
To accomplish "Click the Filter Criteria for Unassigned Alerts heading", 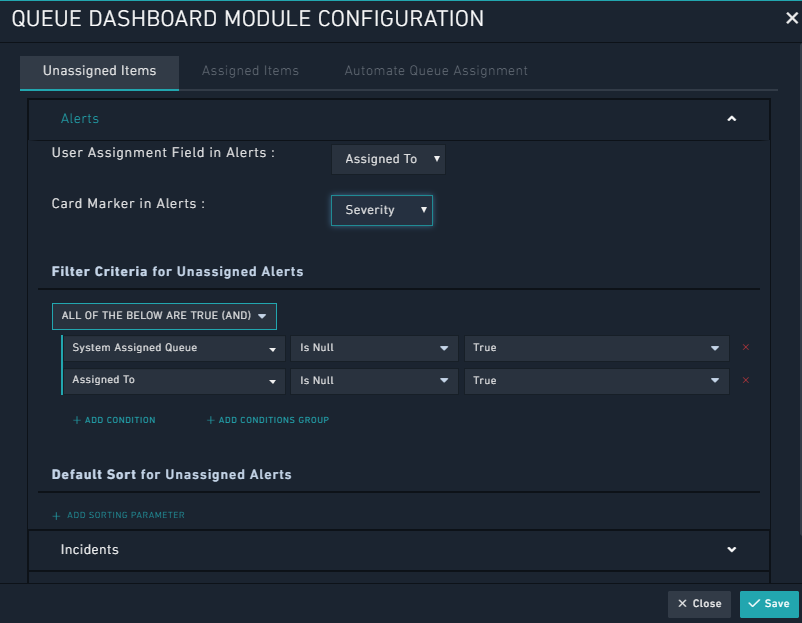I will coord(177,272).
